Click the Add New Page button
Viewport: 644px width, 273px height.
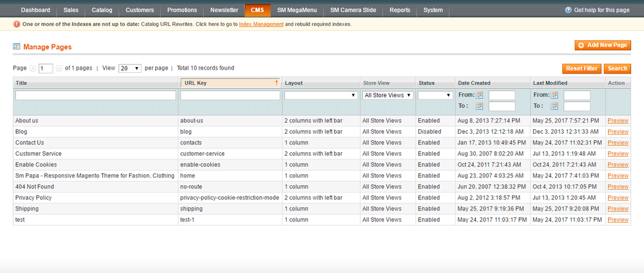[x=603, y=45]
